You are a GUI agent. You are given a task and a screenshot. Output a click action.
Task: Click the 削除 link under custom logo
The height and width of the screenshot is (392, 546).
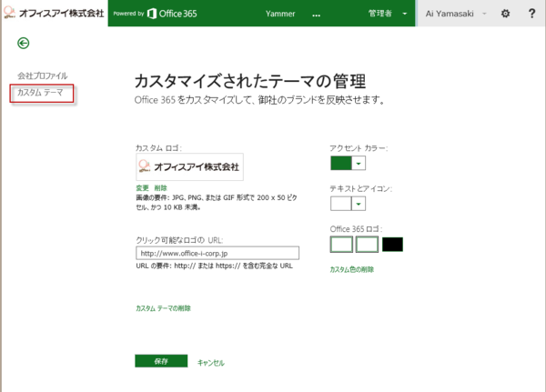click(x=160, y=188)
